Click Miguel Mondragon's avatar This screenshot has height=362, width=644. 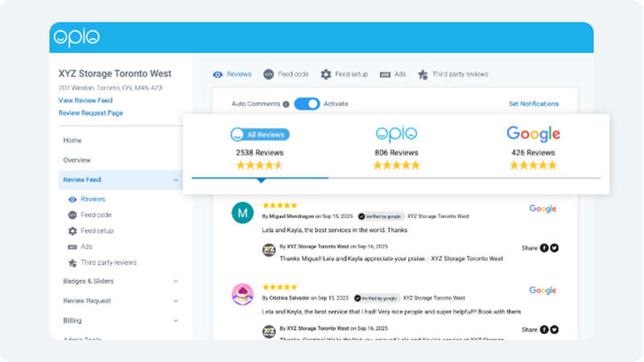coord(242,213)
